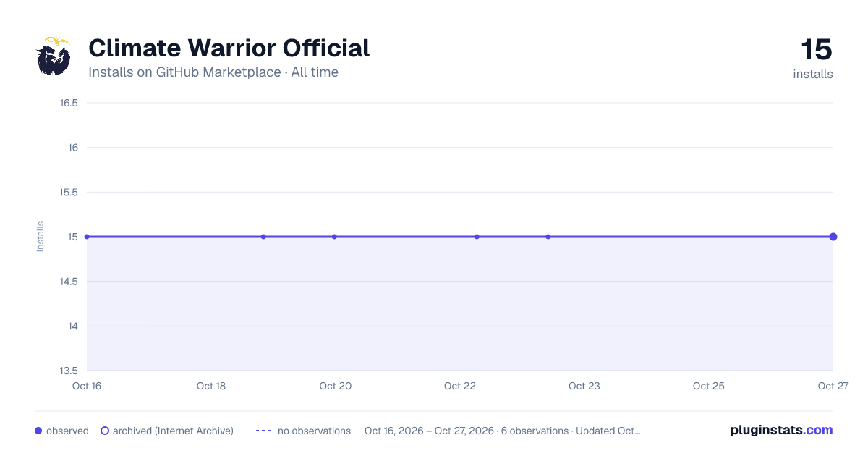This screenshot has height=456, width=868.
Task: Click the large '15' installs count
Action: [x=817, y=50]
